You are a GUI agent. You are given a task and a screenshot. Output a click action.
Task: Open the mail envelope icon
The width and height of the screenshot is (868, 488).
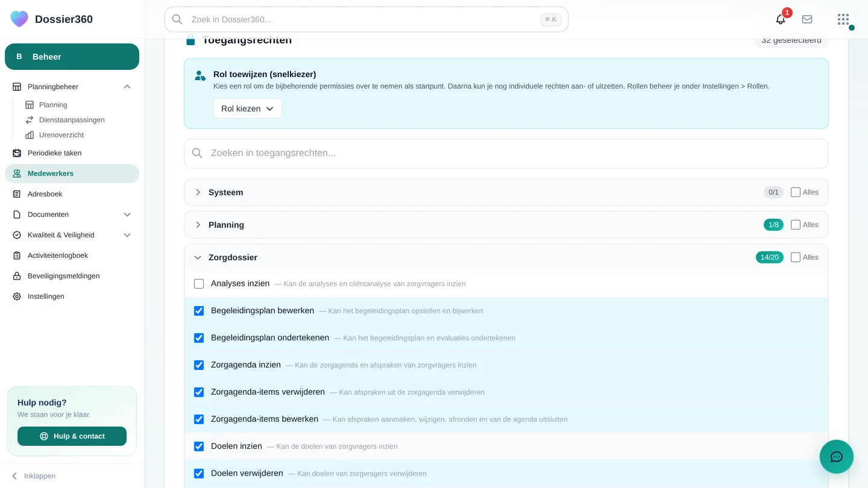(x=807, y=19)
